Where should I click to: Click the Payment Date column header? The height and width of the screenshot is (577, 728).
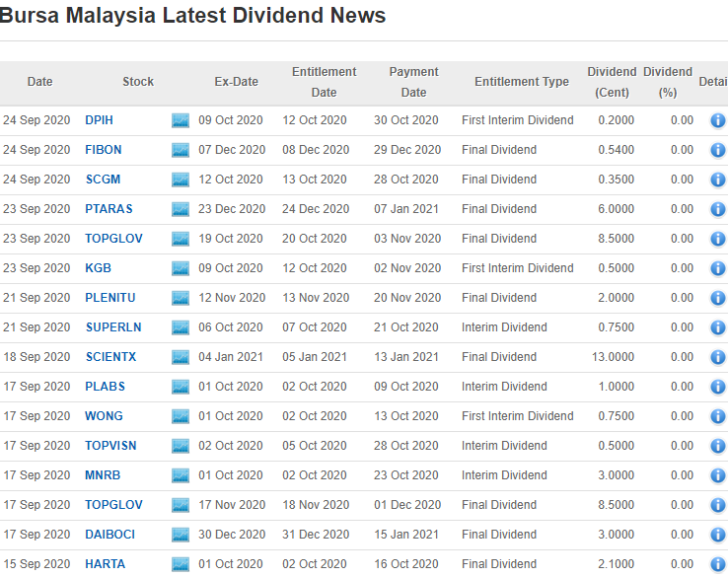pos(413,82)
